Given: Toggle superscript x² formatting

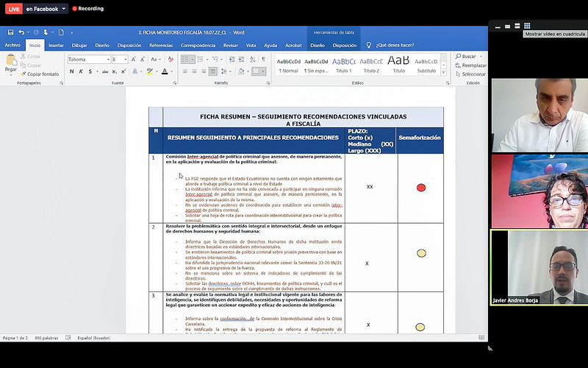Looking at the screenshot, I should (123, 71).
